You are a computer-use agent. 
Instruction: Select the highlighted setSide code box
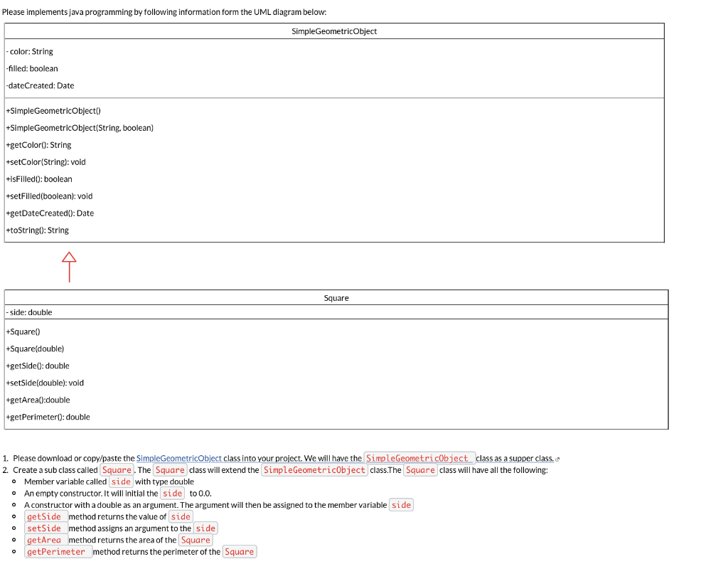[45, 528]
